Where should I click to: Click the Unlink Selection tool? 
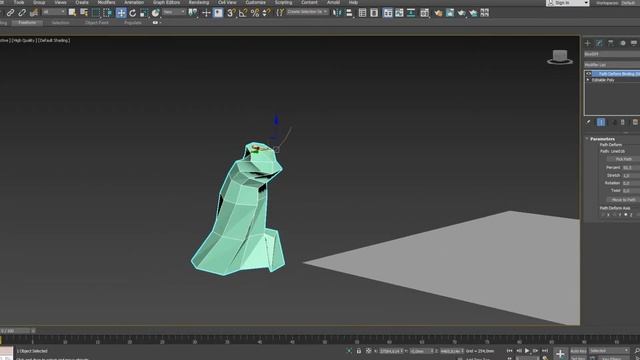pyautogui.click(x=22, y=13)
